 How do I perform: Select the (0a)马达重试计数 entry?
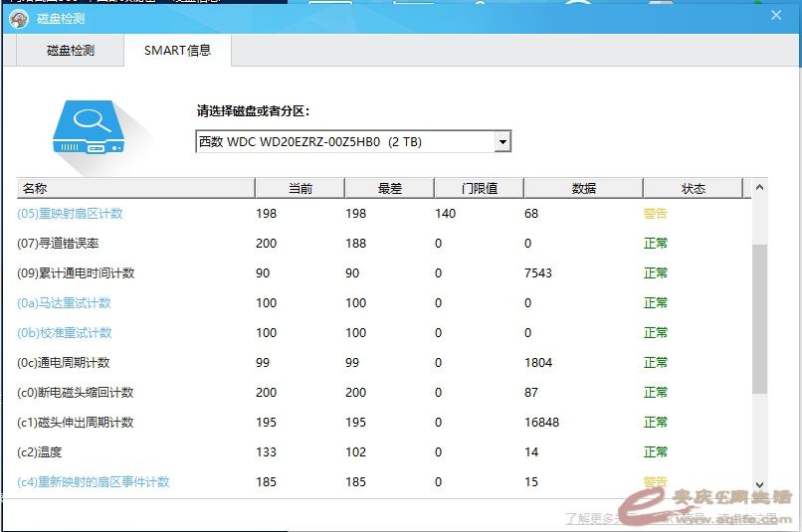65,303
